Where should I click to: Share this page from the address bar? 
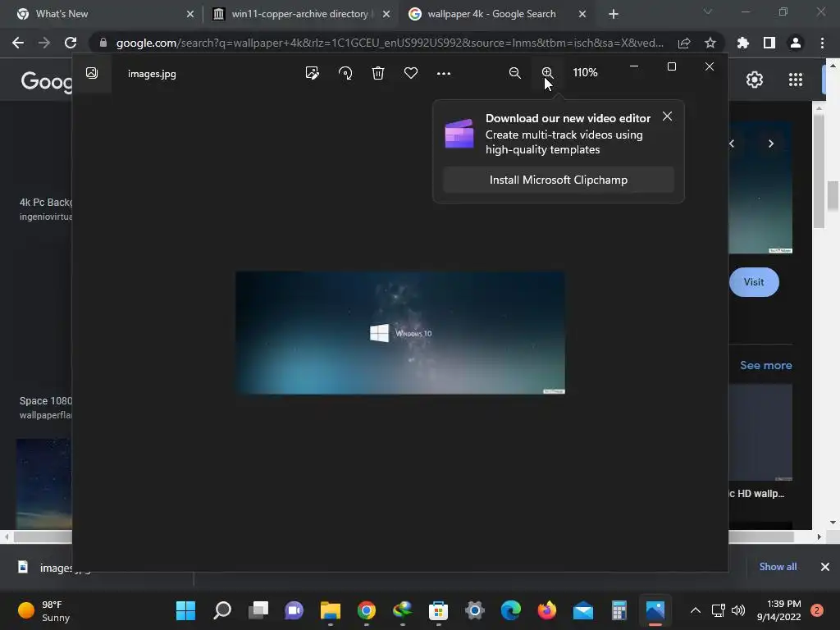[683, 43]
